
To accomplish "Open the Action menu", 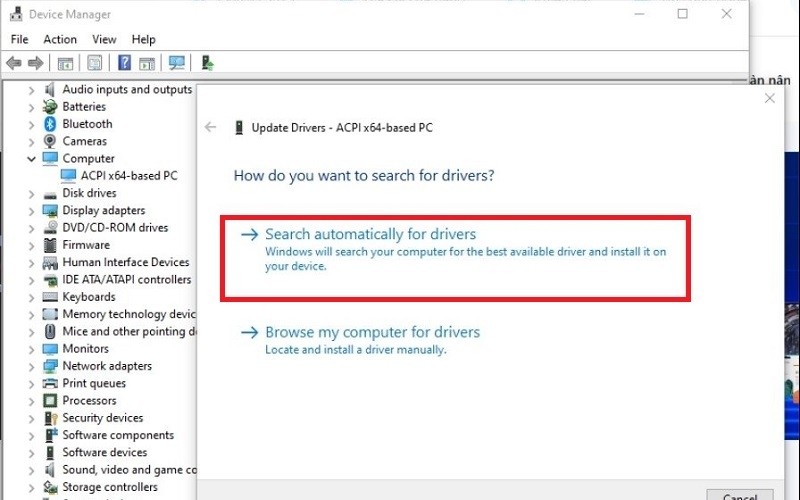I will (x=60, y=39).
